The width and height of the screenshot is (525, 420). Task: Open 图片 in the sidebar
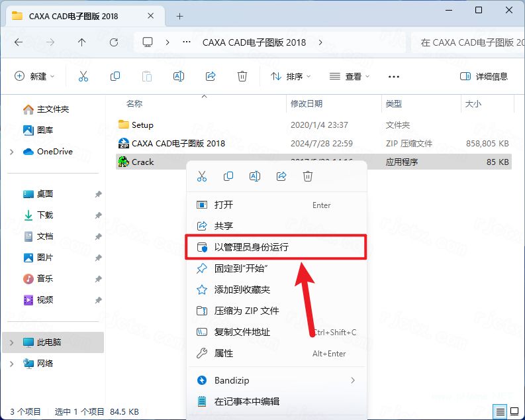(x=38, y=258)
